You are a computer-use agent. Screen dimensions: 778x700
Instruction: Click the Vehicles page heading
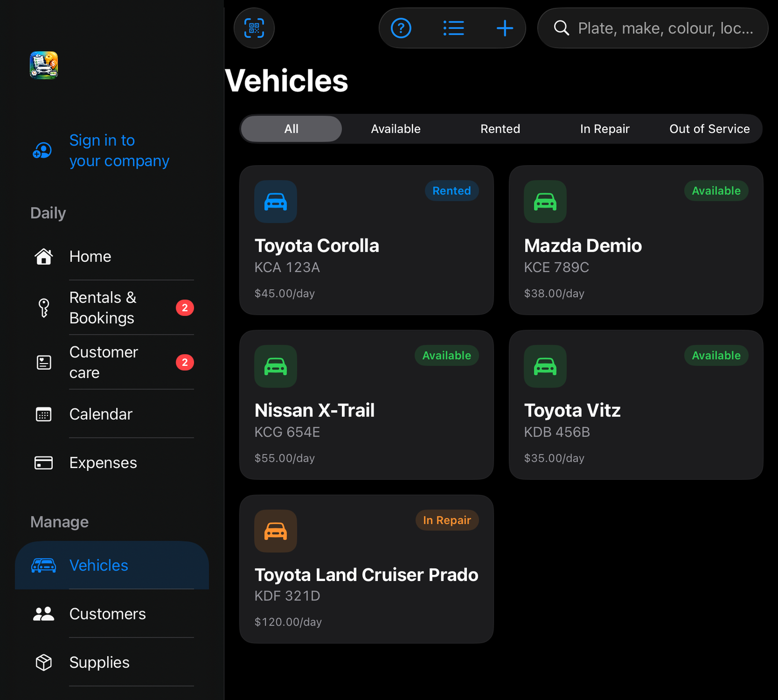pyautogui.click(x=287, y=81)
